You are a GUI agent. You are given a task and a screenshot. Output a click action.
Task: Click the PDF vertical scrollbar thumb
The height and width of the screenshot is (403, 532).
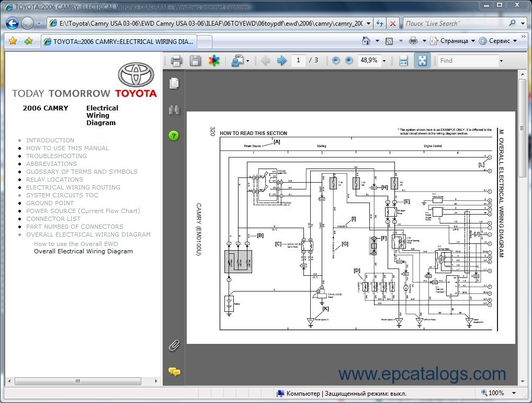(522, 128)
